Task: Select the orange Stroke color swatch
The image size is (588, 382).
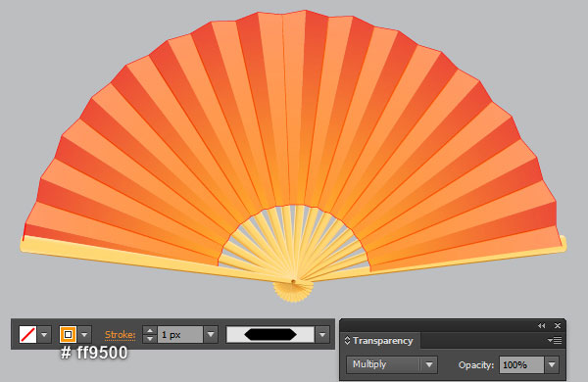Action: pos(68,334)
